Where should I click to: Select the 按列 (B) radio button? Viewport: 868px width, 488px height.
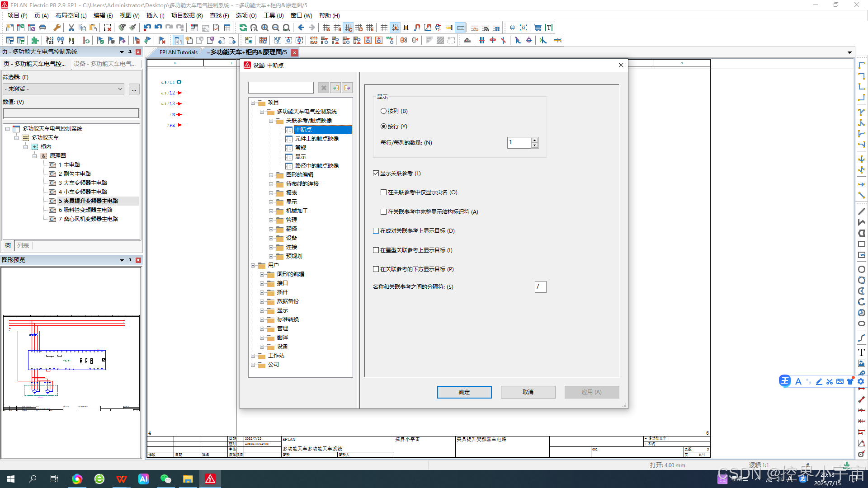384,111
